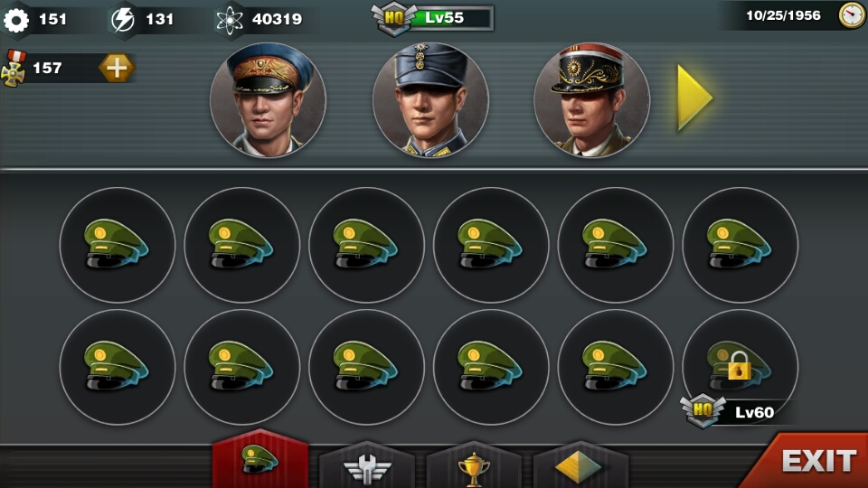Show next generals with yellow arrow
The height and width of the screenshot is (488, 868).
pos(694,98)
